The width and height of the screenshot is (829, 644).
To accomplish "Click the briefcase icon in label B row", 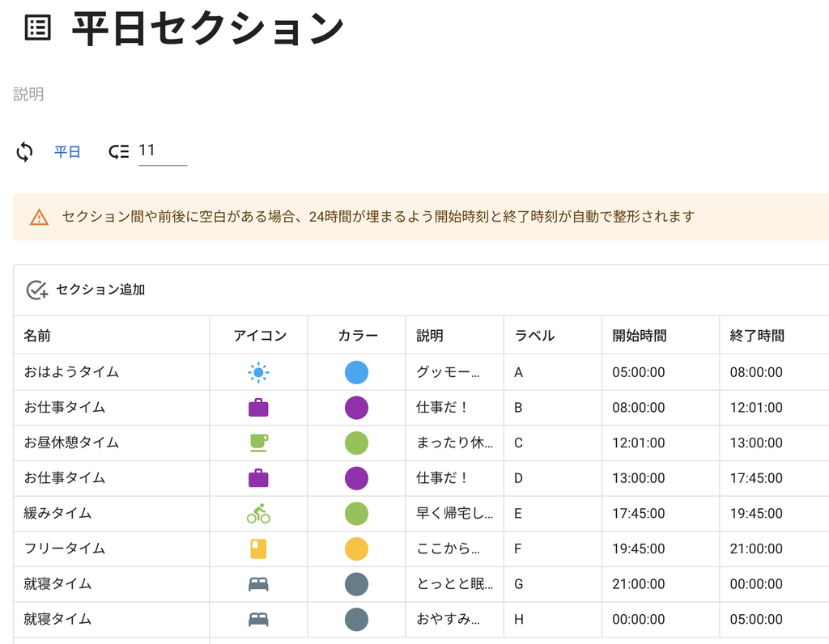I will tap(258, 408).
